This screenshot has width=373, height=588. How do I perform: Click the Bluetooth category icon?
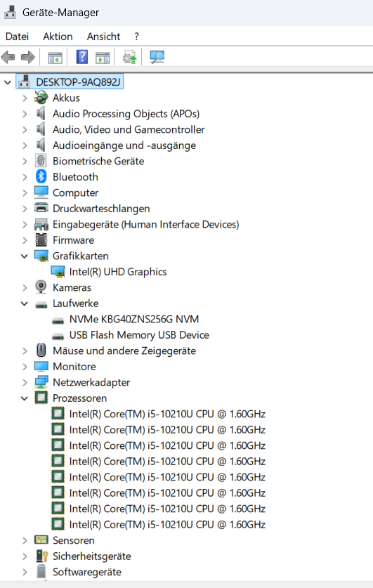[x=41, y=176]
